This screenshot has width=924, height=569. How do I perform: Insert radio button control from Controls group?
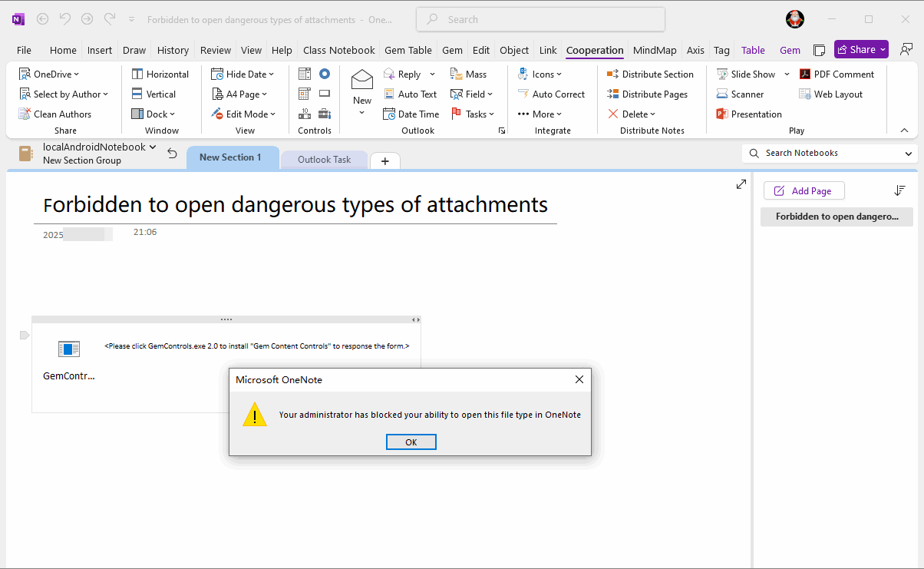[x=325, y=74]
